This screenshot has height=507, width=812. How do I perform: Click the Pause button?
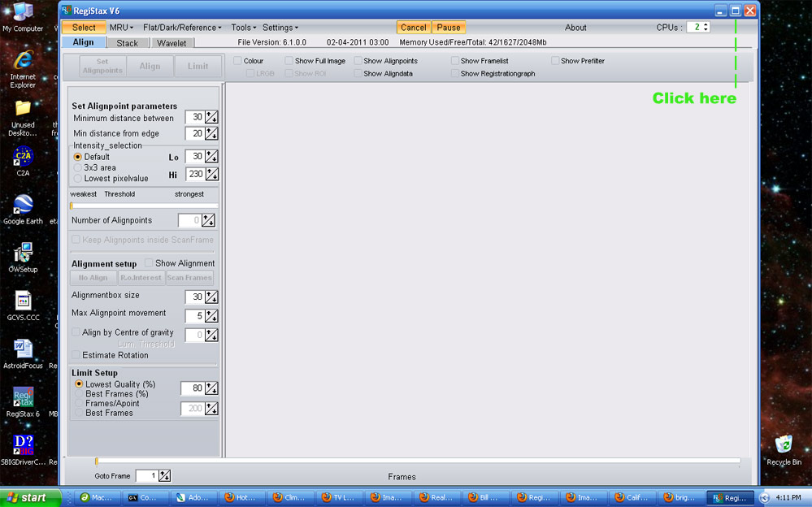pos(449,28)
